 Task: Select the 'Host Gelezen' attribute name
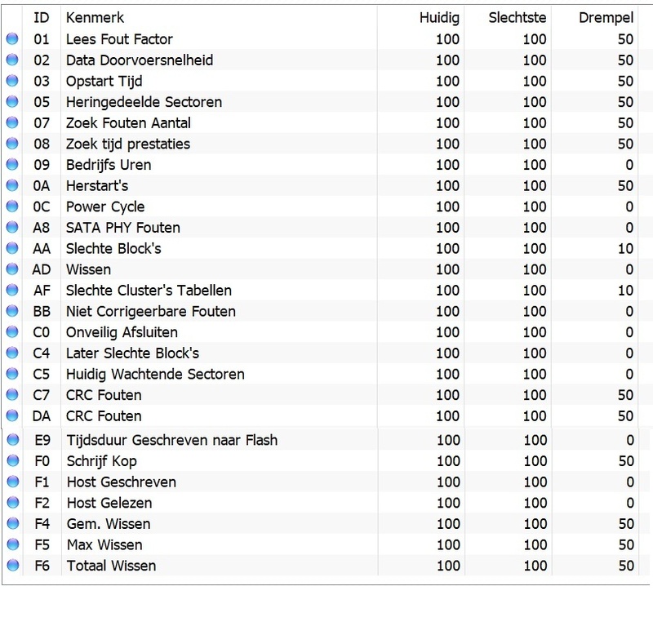point(109,503)
